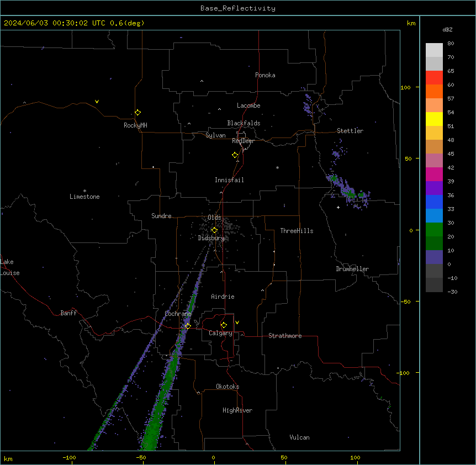The height and width of the screenshot is (465, 476).
Task: Click the Strathmore label
Action: (285, 336)
